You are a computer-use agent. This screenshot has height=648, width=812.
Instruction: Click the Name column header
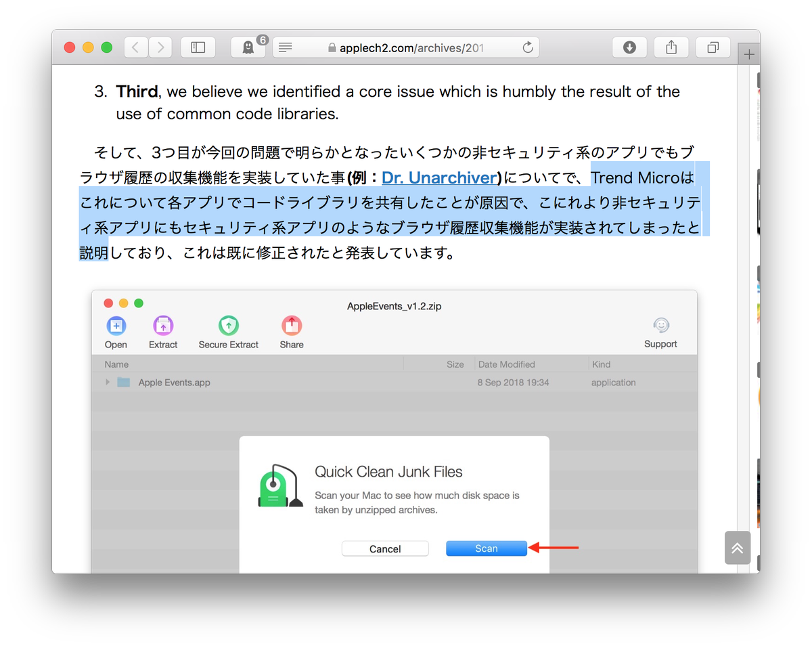(x=116, y=364)
